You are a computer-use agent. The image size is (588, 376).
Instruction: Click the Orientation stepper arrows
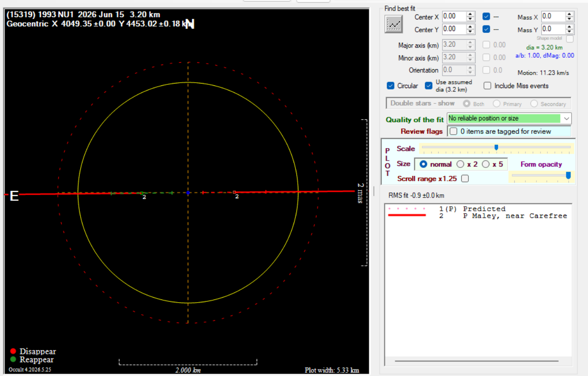[x=470, y=70]
